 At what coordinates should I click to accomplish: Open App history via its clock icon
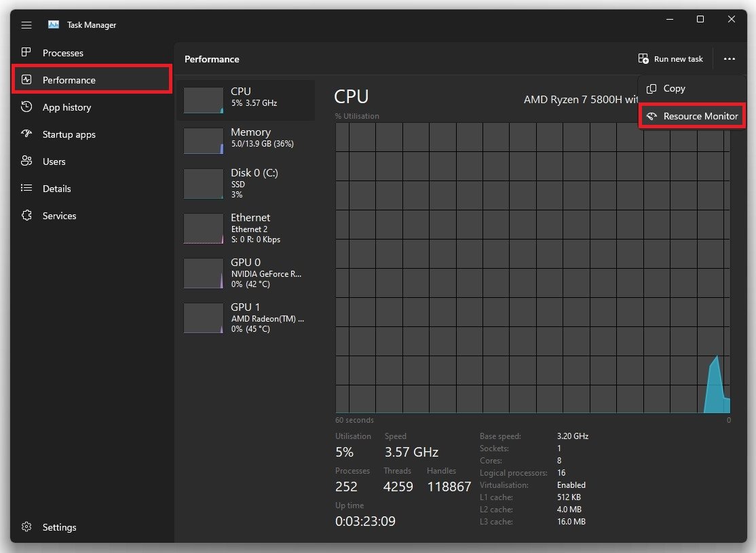click(26, 107)
